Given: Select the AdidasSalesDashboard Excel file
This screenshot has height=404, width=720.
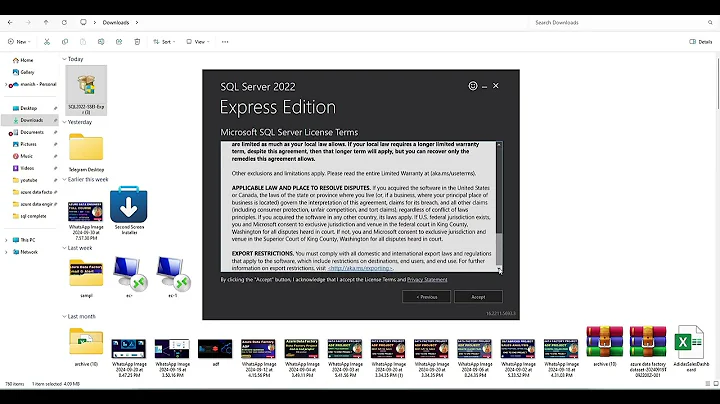Looking at the screenshot, I should (x=691, y=348).
